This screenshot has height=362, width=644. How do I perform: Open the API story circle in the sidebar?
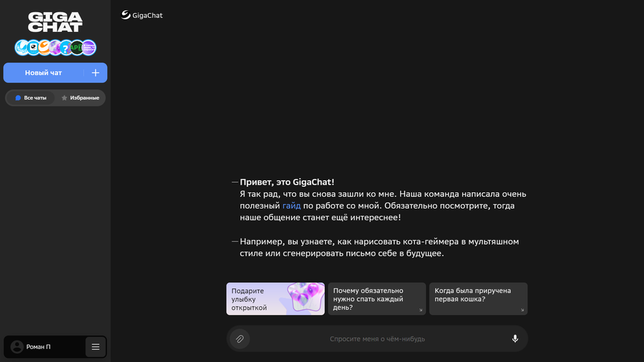coord(77,47)
